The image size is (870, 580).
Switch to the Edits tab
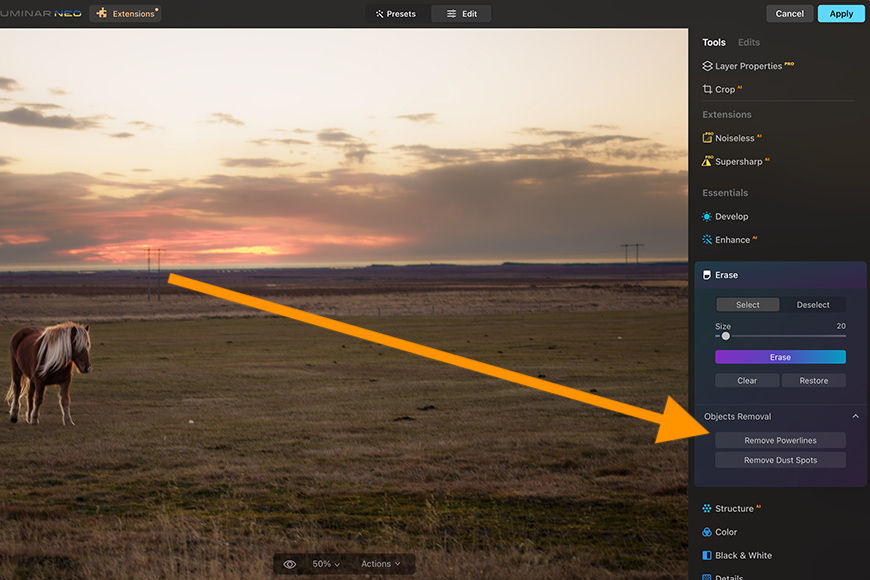tap(748, 42)
